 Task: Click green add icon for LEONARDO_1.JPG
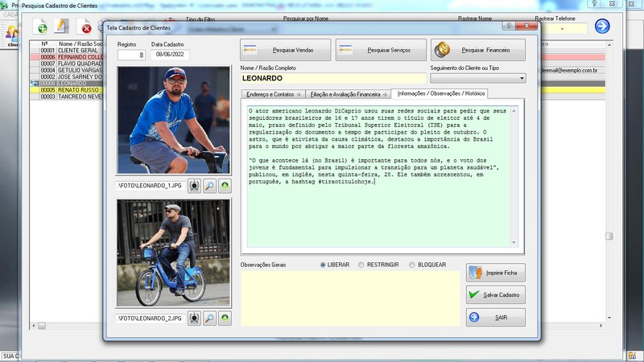(x=225, y=186)
